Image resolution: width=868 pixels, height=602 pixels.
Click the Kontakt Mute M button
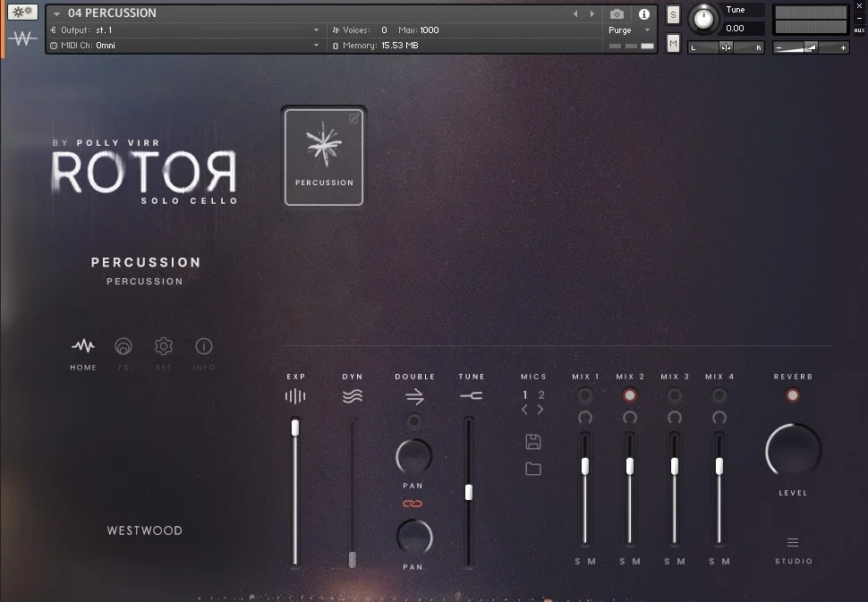pos(673,43)
